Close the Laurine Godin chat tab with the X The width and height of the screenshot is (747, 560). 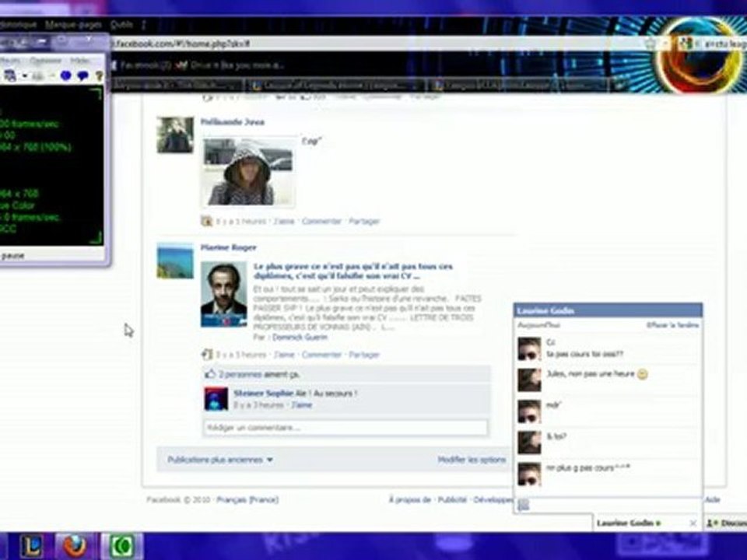(693, 523)
